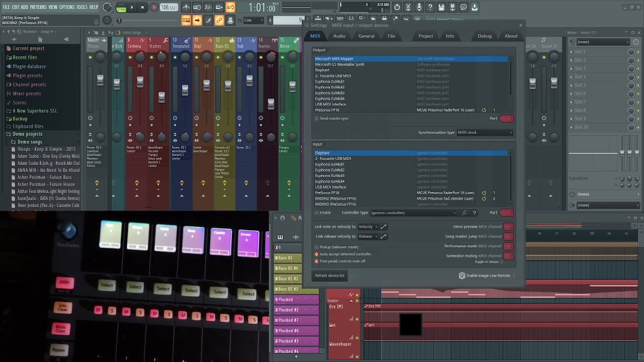Toggle the Toggle on release option
Screen dimensions: 644x362
point(488,262)
